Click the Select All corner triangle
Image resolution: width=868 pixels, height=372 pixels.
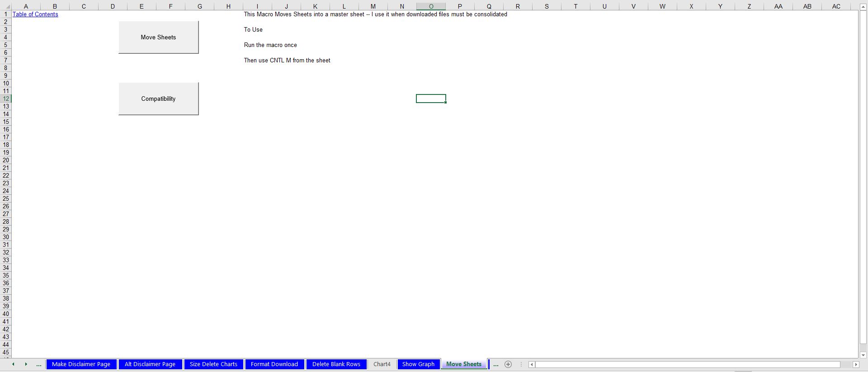tap(6, 6)
